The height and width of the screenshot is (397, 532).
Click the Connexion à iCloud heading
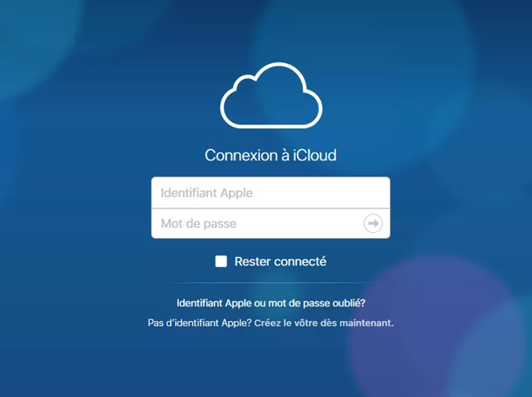click(x=270, y=155)
